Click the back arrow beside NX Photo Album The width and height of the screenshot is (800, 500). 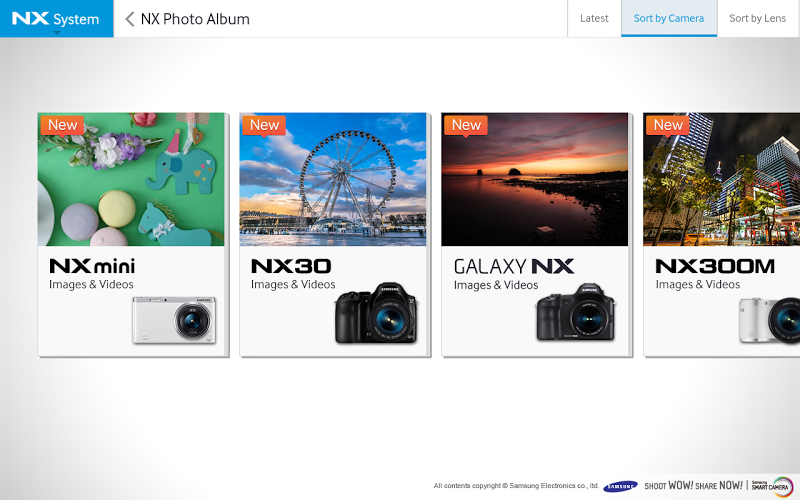click(130, 19)
